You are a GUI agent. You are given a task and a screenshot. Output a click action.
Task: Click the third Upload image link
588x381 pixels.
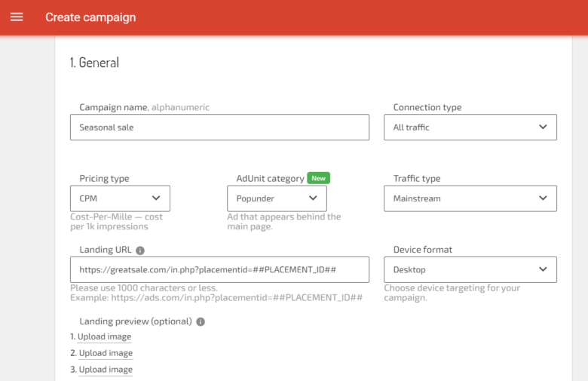(106, 370)
